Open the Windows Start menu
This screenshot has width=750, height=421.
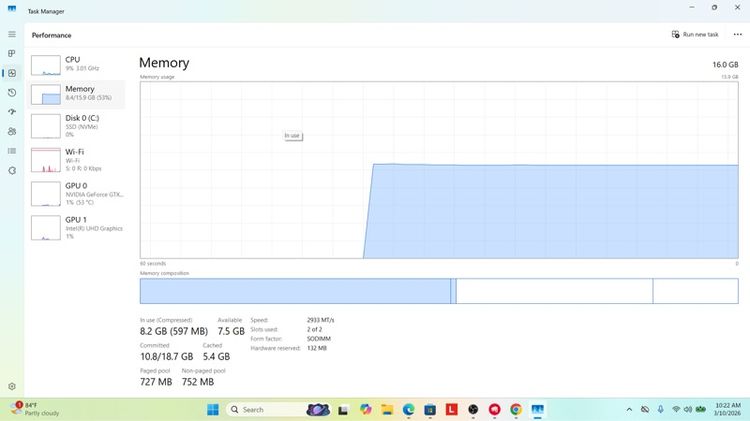[213, 410]
